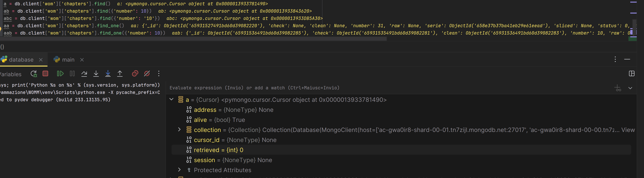Click the Step Out arrow icon
This screenshot has height=178, width=644.
[x=120, y=74]
